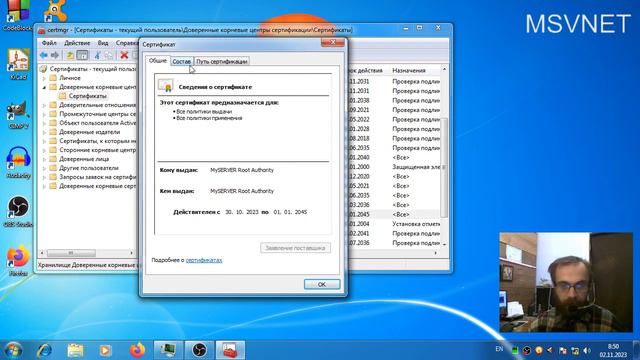This screenshot has height=360, width=640.
Task: Click the Copy icon in certmgr toolbar
Action: pyautogui.click(x=109, y=55)
